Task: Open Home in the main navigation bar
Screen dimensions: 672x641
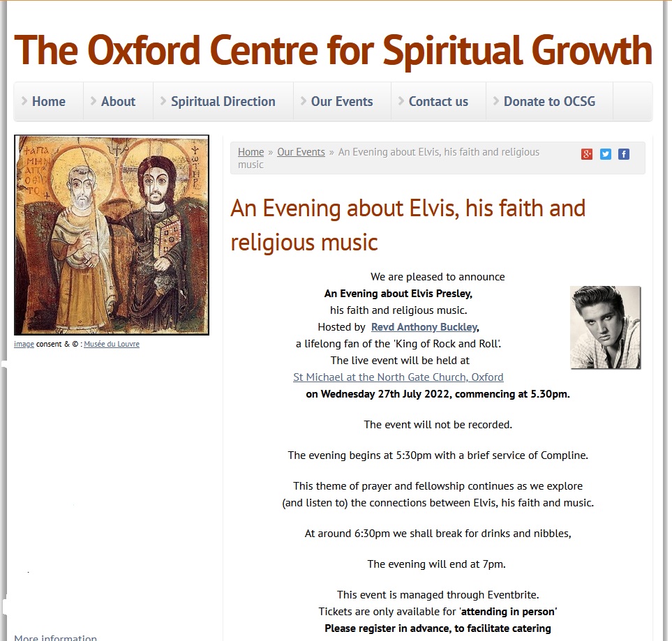Action: [x=48, y=101]
